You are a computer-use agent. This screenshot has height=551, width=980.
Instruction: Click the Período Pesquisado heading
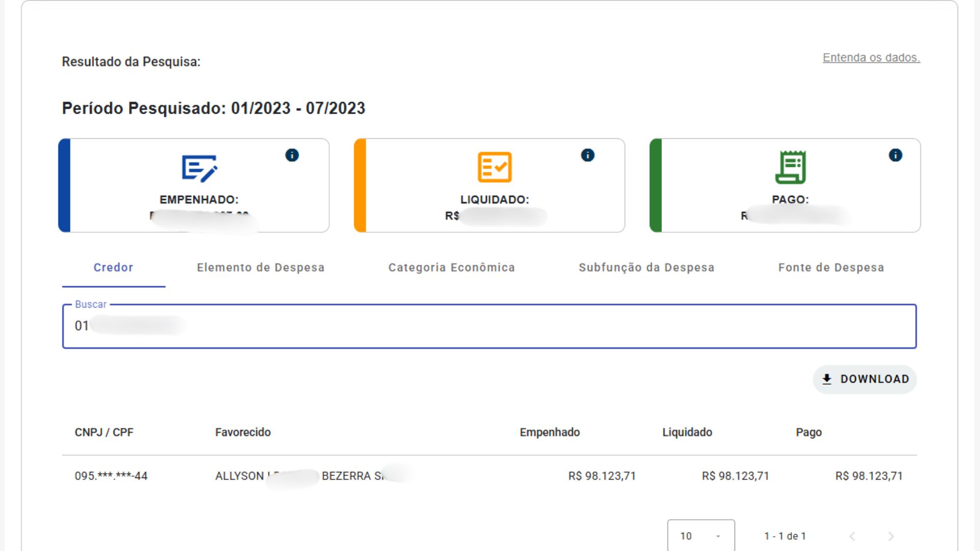(x=213, y=108)
